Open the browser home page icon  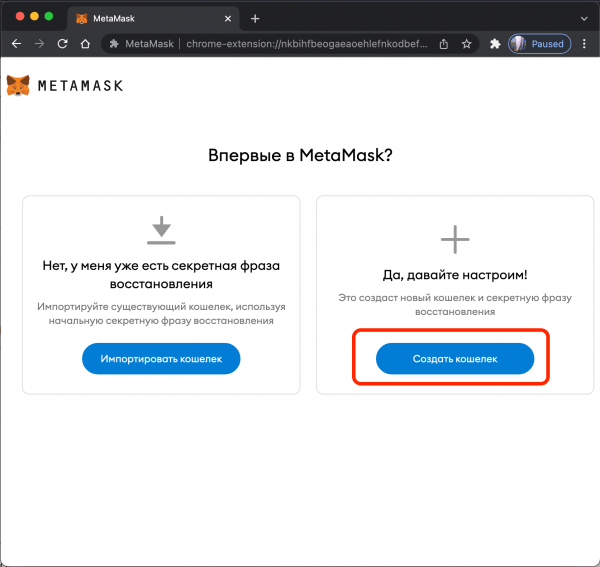click(85, 44)
